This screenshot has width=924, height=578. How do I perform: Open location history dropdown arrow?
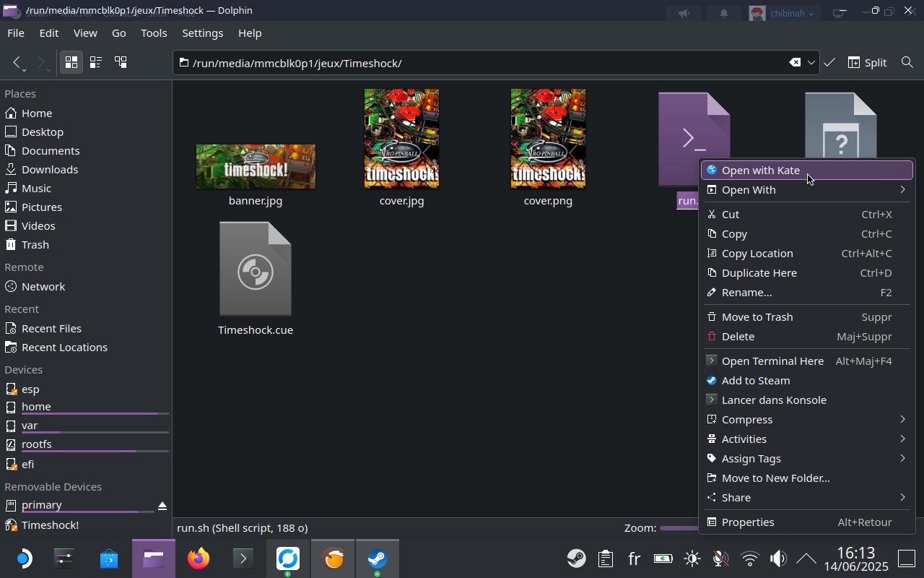pos(811,63)
